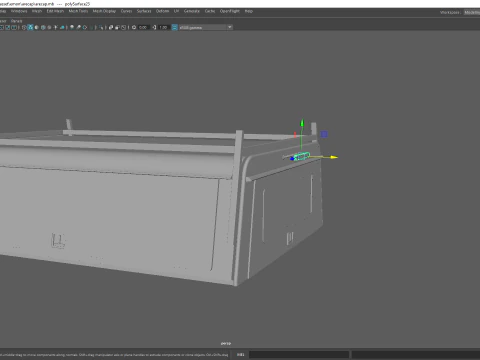
Task: Toggle Use All Lights button
Action: [55, 27]
